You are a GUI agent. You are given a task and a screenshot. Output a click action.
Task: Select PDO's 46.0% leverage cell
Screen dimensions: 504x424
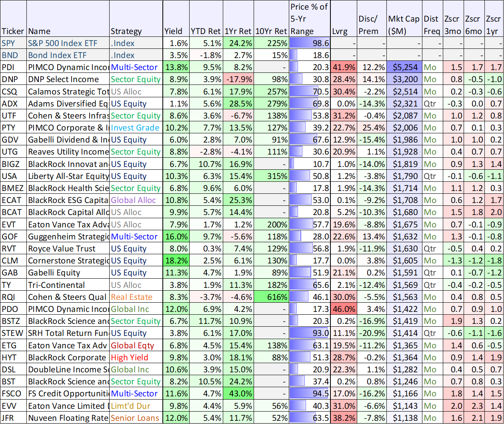pyautogui.click(x=344, y=309)
